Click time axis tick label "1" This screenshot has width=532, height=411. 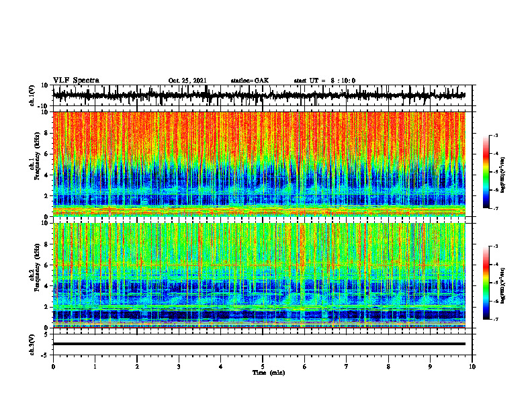coord(95,367)
